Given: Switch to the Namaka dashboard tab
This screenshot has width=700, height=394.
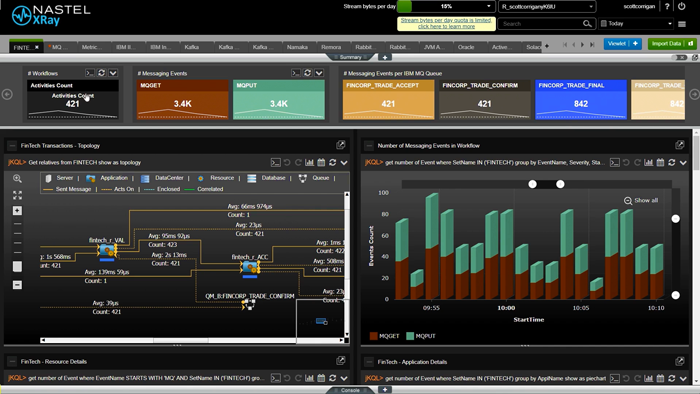Looking at the screenshot, I should [x=297, y=47].
